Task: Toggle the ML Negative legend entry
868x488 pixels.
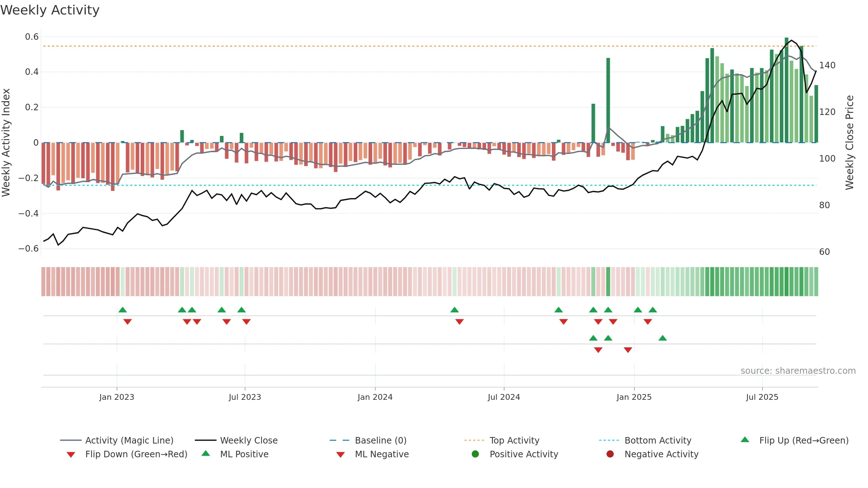Action: click(373, 454)
